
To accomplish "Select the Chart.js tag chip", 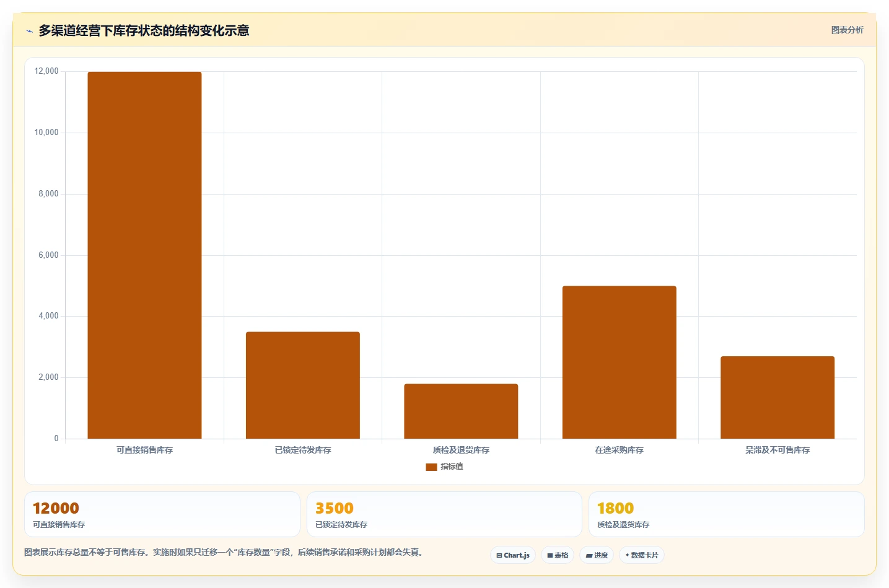I will [x=513, y=555].
